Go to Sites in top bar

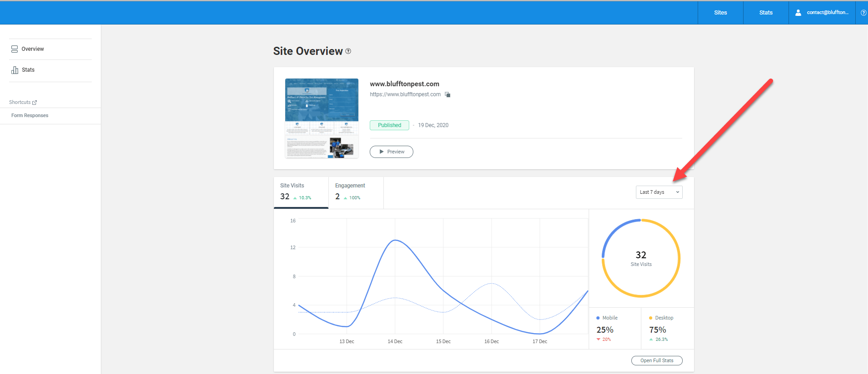720,13
